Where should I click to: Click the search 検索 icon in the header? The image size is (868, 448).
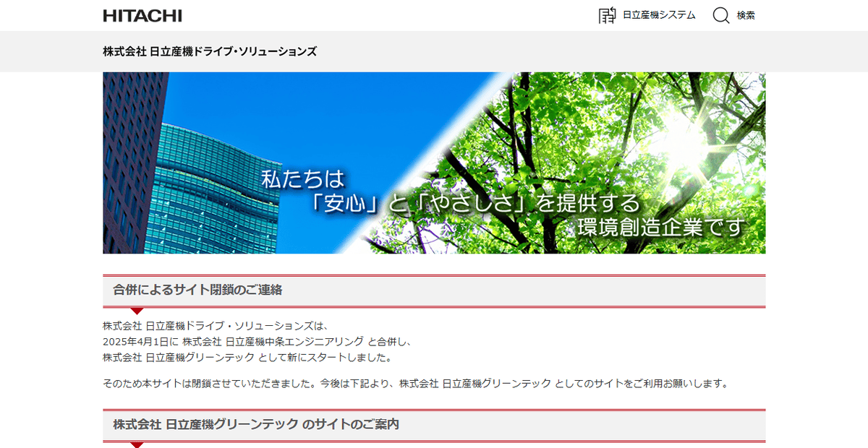click(x=720, y=14)
